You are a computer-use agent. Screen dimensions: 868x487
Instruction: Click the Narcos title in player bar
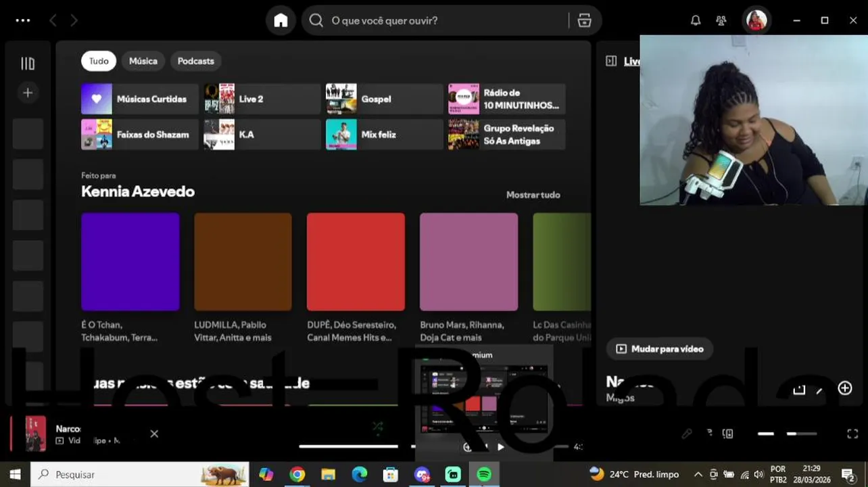pyautogui.click(x=68, y=428)
